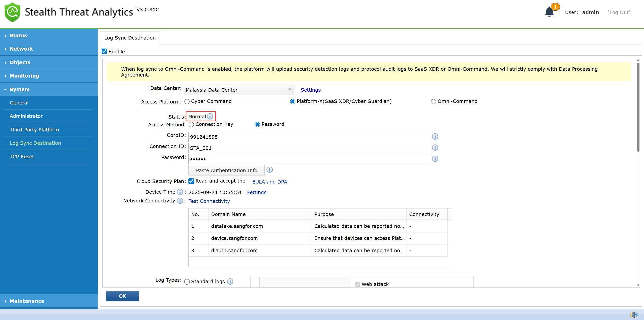Uncheck the Enable checkbox
Image resolution: width=644 pixels, height=320 pixels.
104,51
